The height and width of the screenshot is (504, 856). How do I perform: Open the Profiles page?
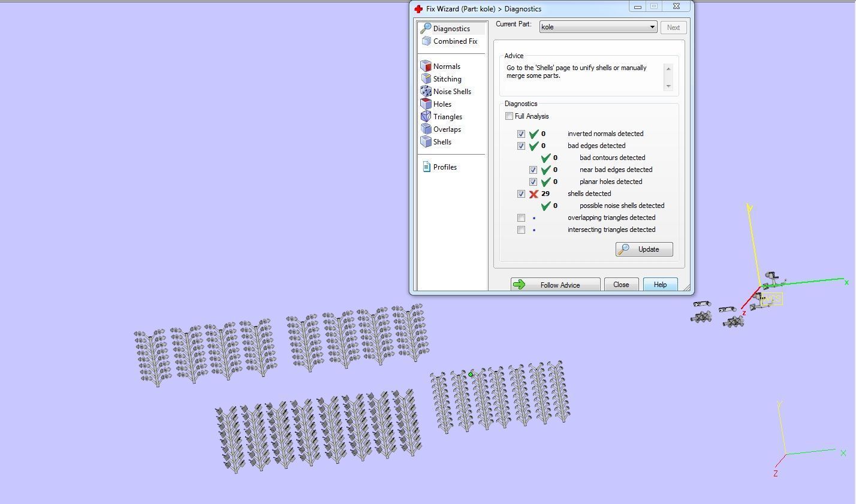(x=445, y=167)
